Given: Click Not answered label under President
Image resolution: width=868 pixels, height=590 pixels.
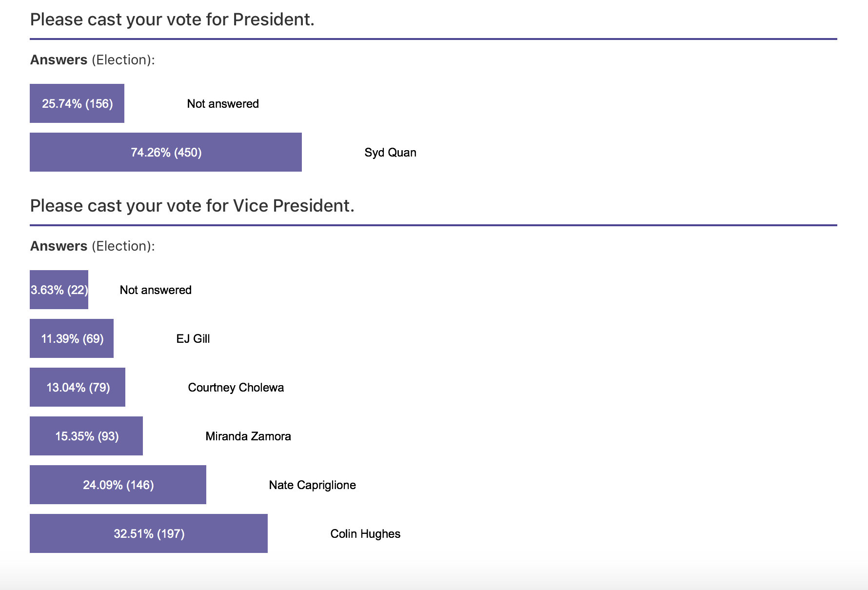Looking at the screenshot, I should (x=223, y=104).
